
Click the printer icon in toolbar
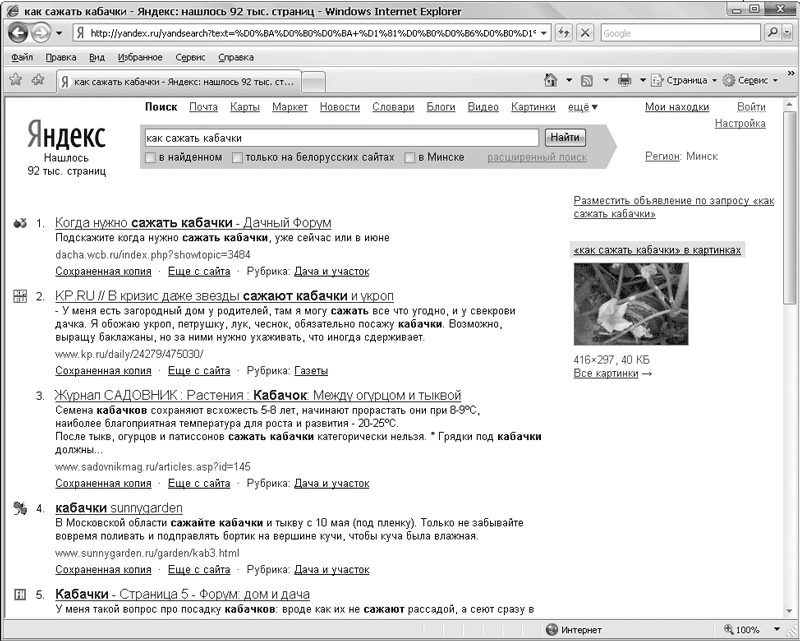point(625,80)
